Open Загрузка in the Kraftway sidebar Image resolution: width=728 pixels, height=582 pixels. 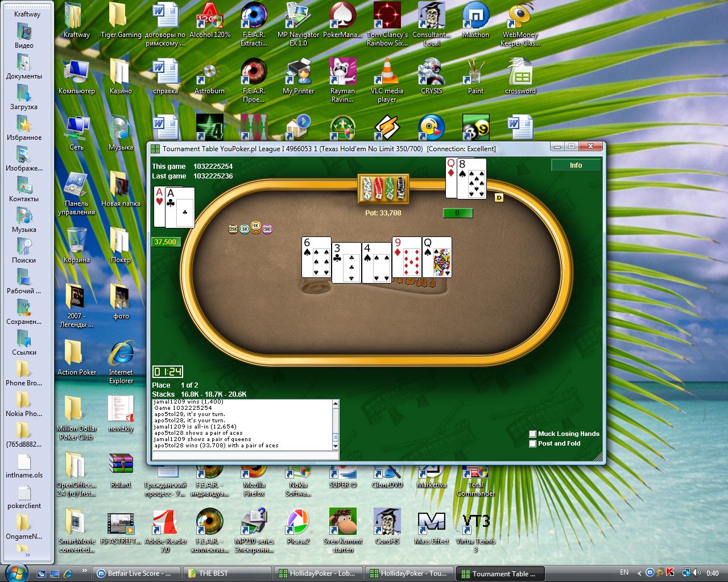pyautogui.click(x=24, y=97)
